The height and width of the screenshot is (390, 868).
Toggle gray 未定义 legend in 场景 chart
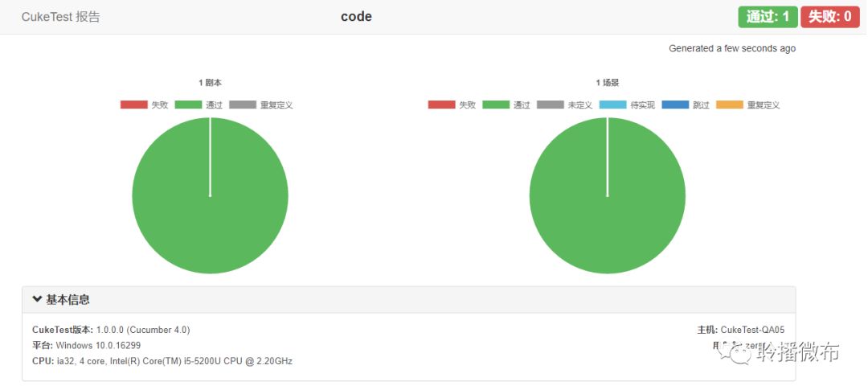565,105
